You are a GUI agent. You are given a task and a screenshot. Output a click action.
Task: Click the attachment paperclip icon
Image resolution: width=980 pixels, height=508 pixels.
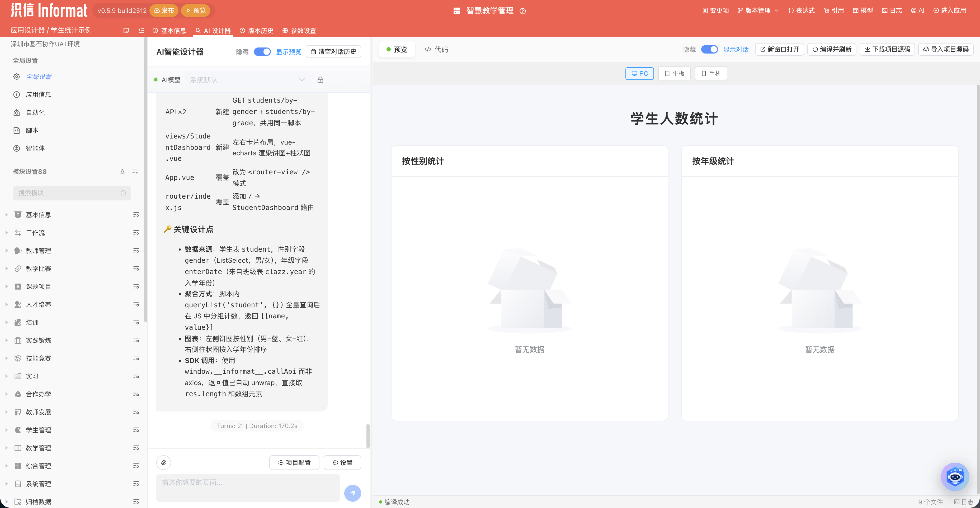[164, 462]
